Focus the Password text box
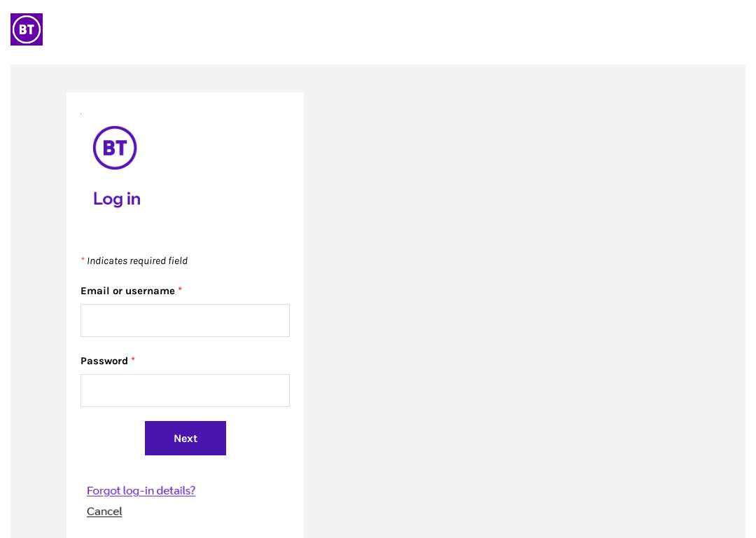Viewport: 756px width, 538px height. coord(185,390)
